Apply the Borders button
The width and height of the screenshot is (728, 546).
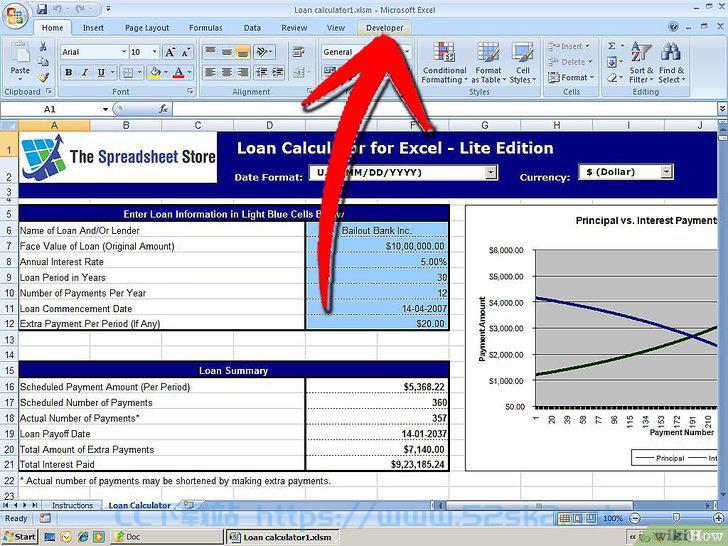point(128,72)
